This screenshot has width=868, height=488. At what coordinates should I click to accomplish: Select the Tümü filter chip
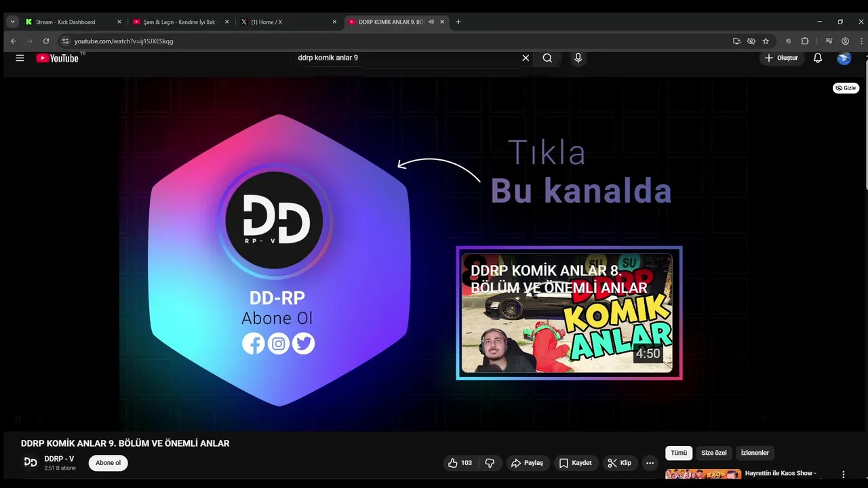point(679,453)
